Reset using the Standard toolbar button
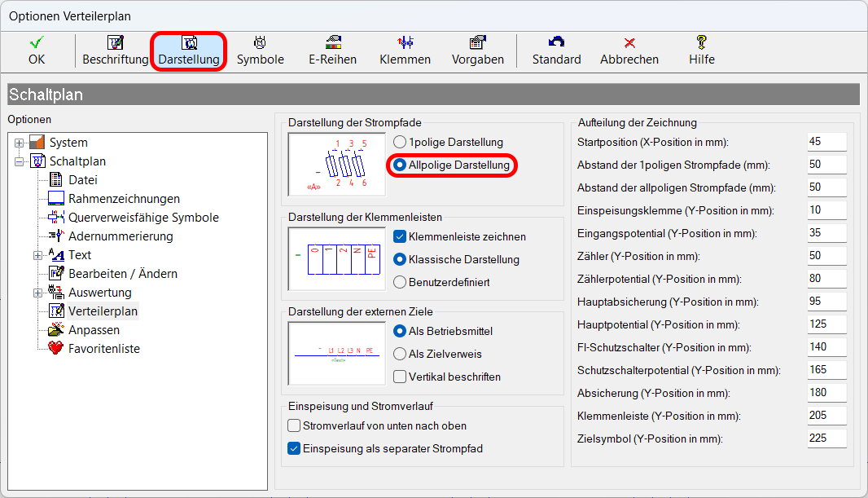 (556, 51)
